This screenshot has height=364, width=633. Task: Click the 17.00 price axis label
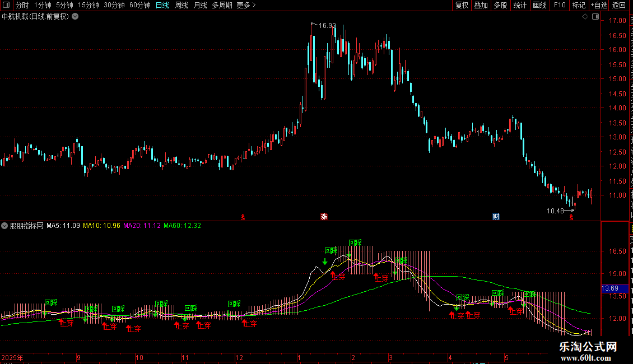click(x=617, y=21)
